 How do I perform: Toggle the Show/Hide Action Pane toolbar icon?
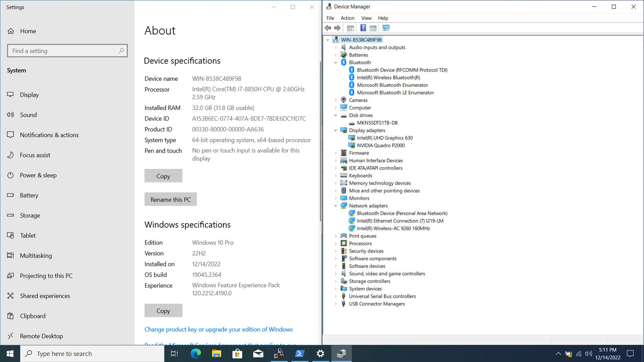[373, 28]
